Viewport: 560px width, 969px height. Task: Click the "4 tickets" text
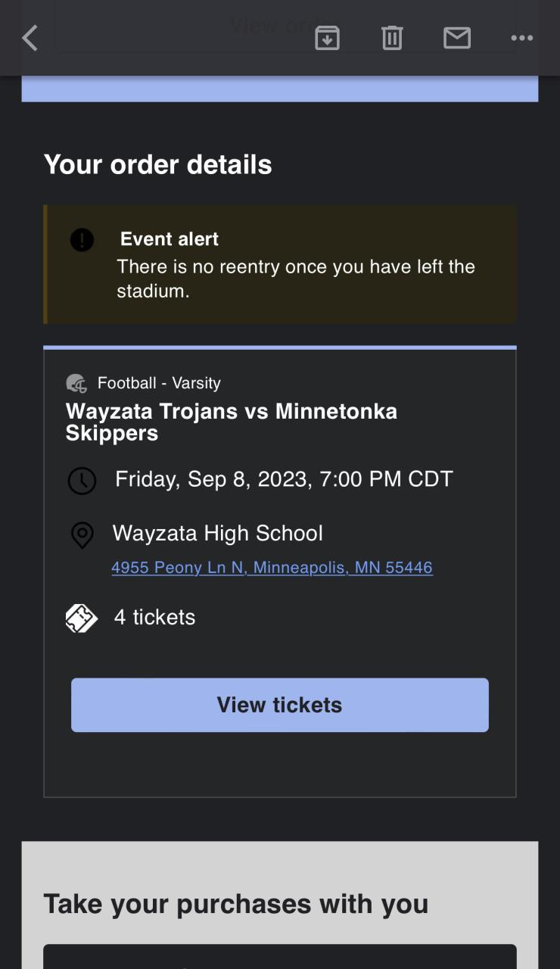click(154, 617)
